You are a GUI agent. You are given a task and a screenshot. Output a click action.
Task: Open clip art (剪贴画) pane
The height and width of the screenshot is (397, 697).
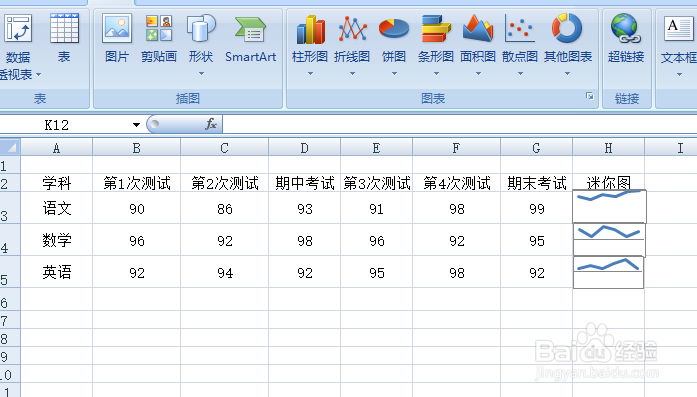coord(159,39)
